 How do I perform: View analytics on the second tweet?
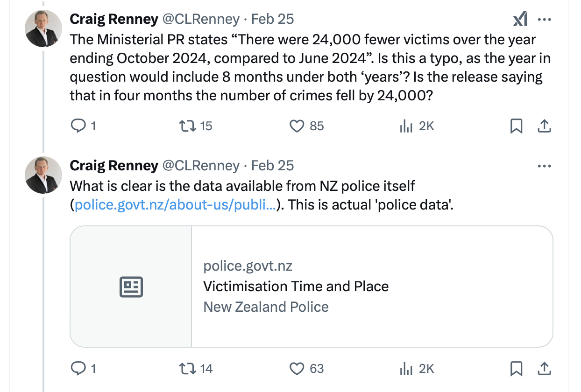tap(405, 369)
